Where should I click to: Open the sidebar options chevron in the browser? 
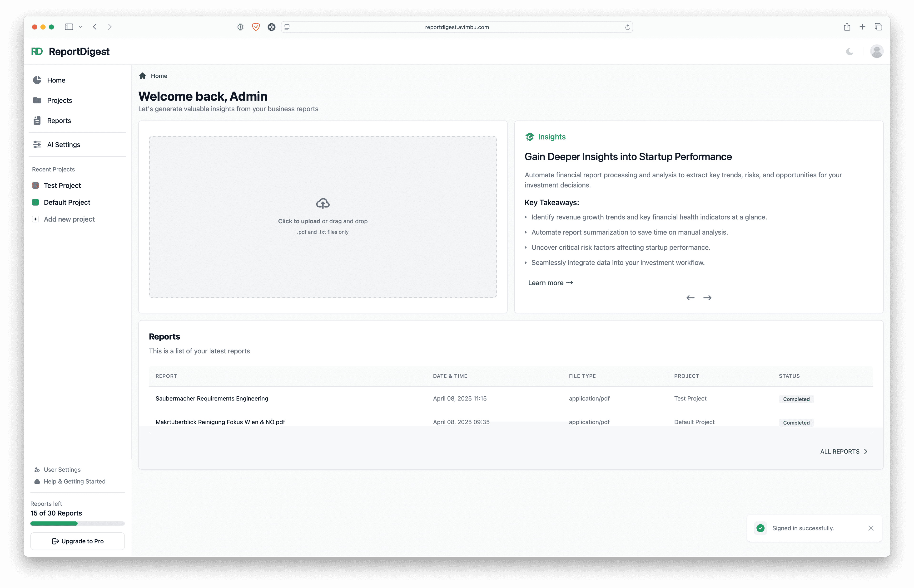click(x=81, y=27)
